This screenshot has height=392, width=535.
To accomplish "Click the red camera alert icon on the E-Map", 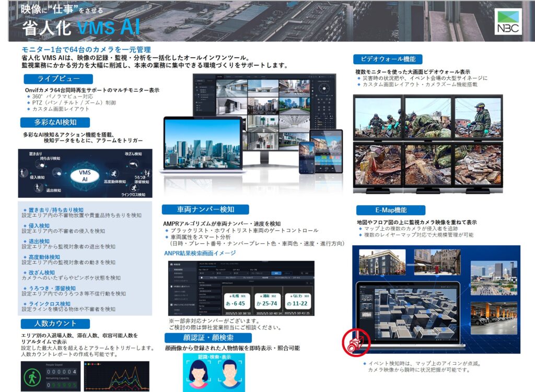I will tap(356, 342).
